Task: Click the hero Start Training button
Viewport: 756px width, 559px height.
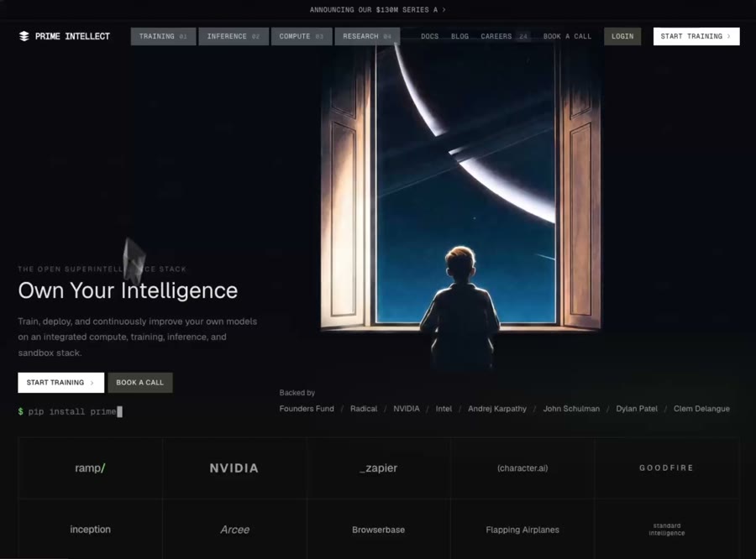Action: click(x=60, y=383)
